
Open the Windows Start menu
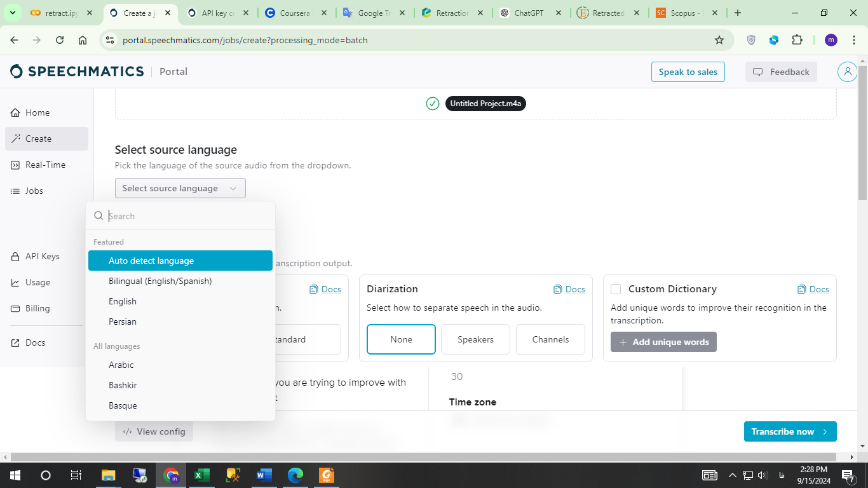[x=15, y=475]
